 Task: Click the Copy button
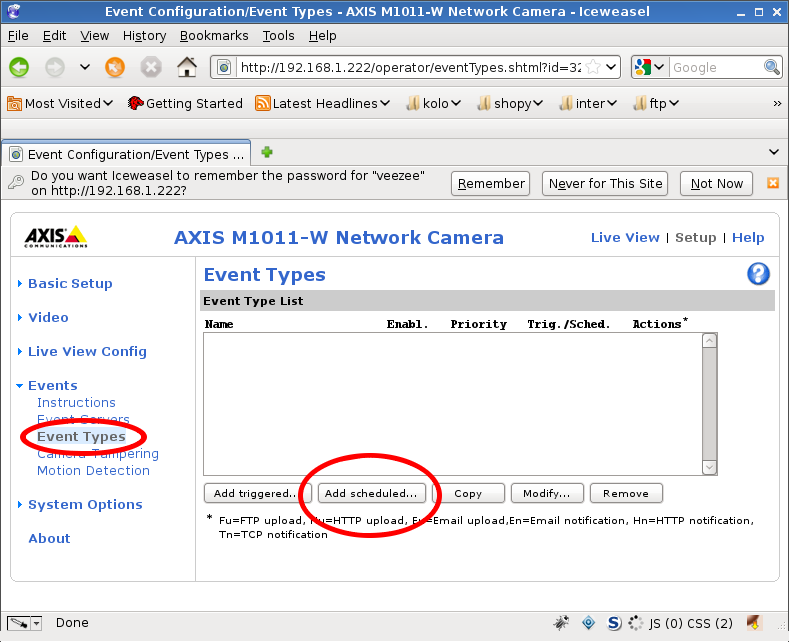(x=468, y=493)
